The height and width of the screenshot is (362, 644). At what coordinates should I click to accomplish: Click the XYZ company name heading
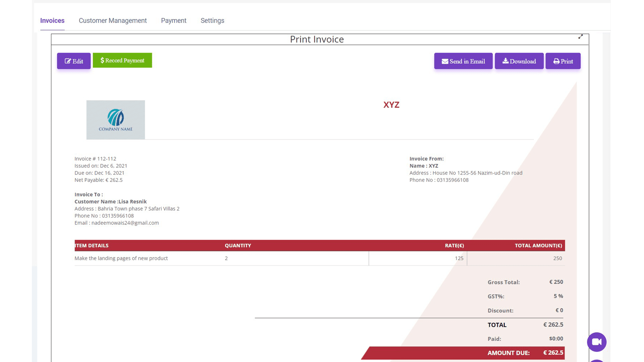(391, 105)
